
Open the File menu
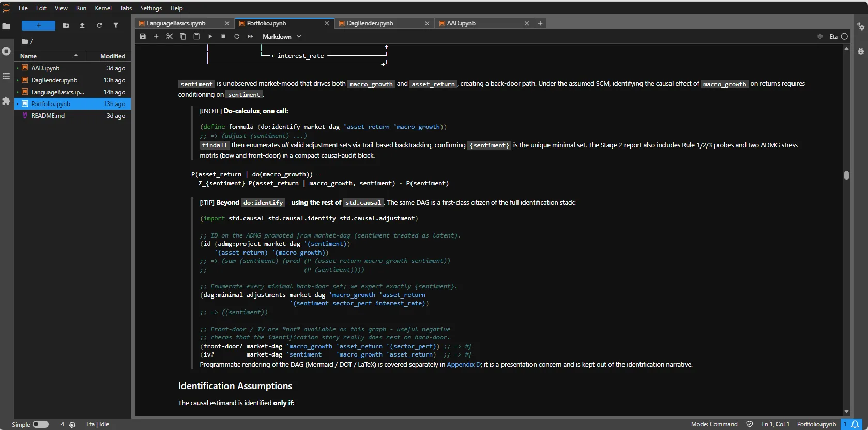point(23,8)
